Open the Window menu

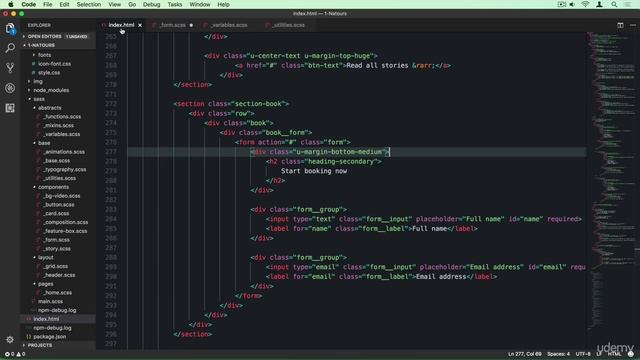click(200, 4)
